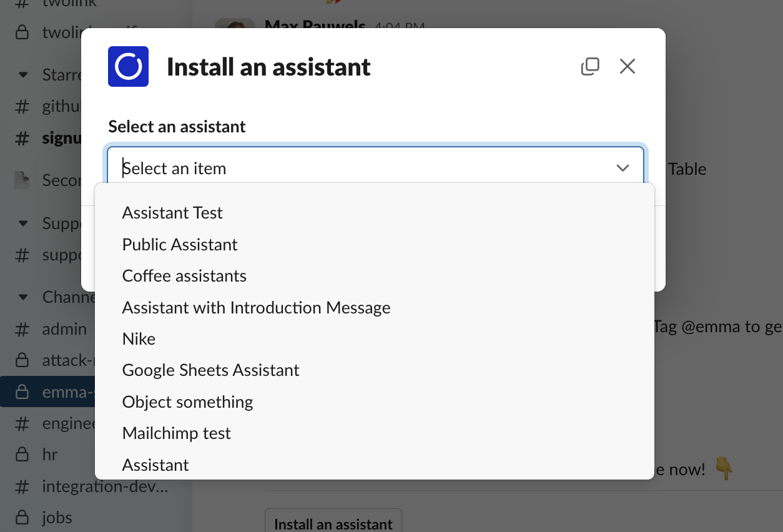Pick the Object something option
This screenshot has height=532, width=783.
187,402
